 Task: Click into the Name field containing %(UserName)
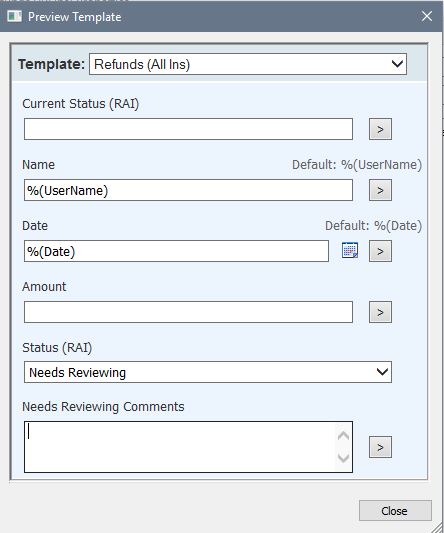[188, 190]
